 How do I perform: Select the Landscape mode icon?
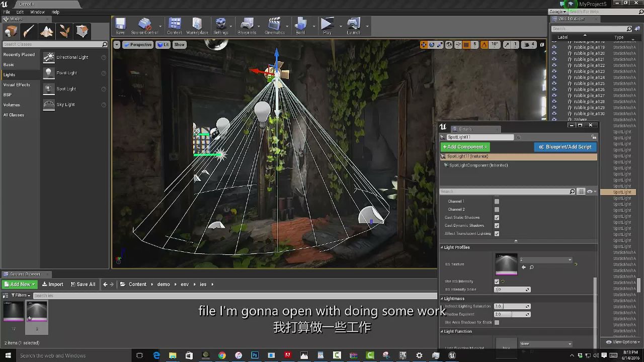47,32
